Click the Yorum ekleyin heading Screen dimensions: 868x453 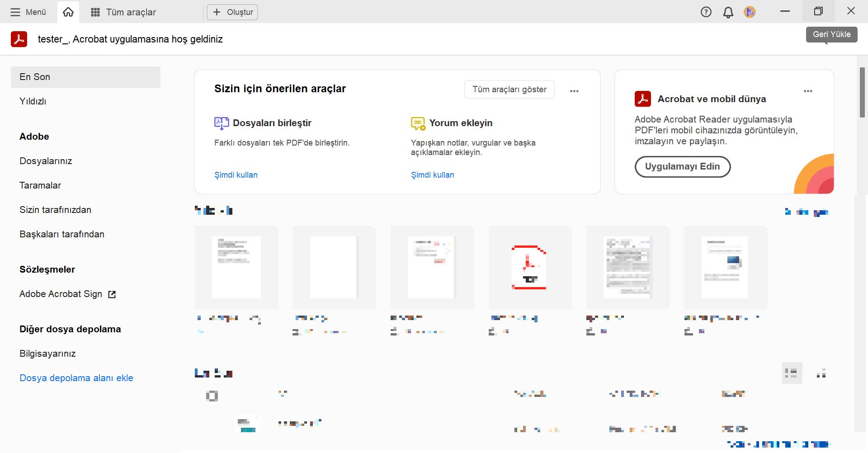461,123
